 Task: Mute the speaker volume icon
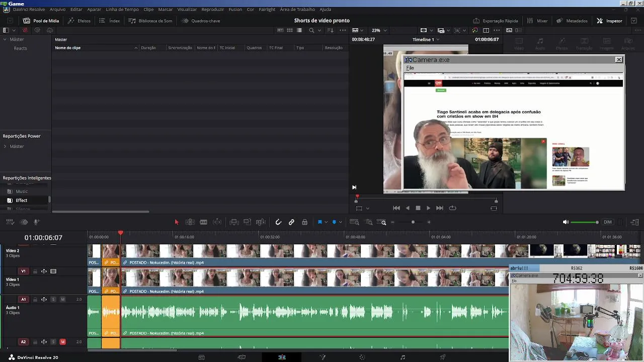(566, 222)
